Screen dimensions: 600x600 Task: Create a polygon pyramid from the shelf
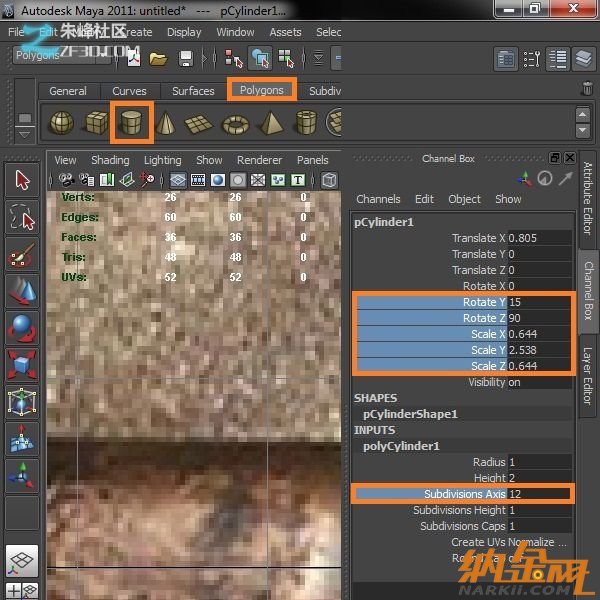(271, 122)
